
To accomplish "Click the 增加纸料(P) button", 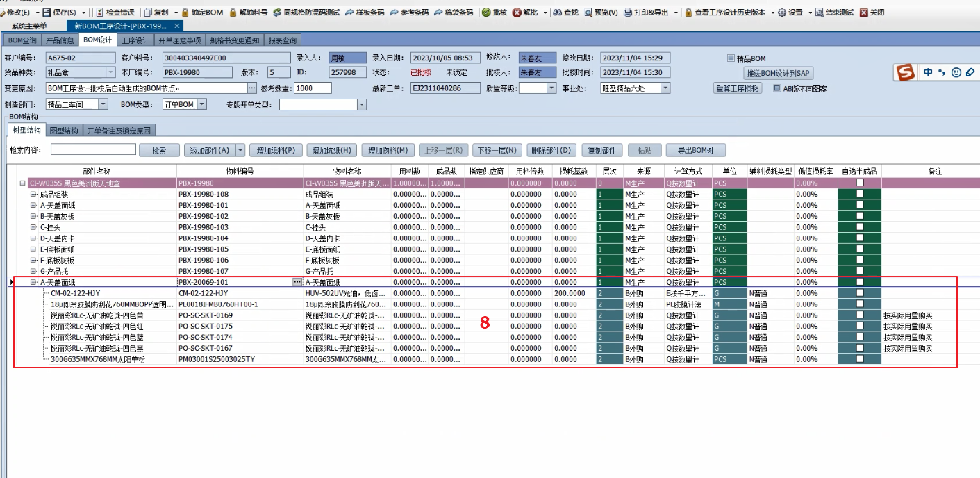I will (x=276, y=150).
